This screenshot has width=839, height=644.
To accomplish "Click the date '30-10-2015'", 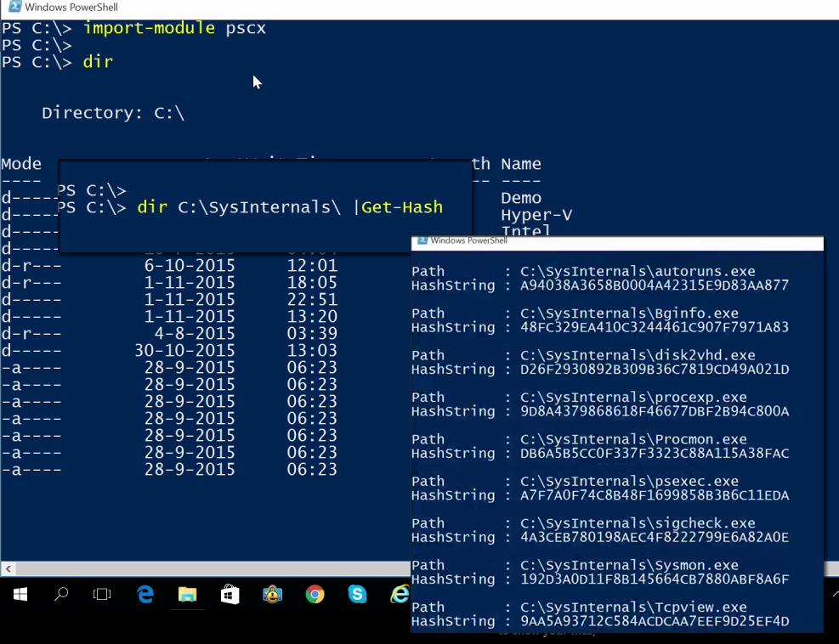I will click(x=184, y=350).
